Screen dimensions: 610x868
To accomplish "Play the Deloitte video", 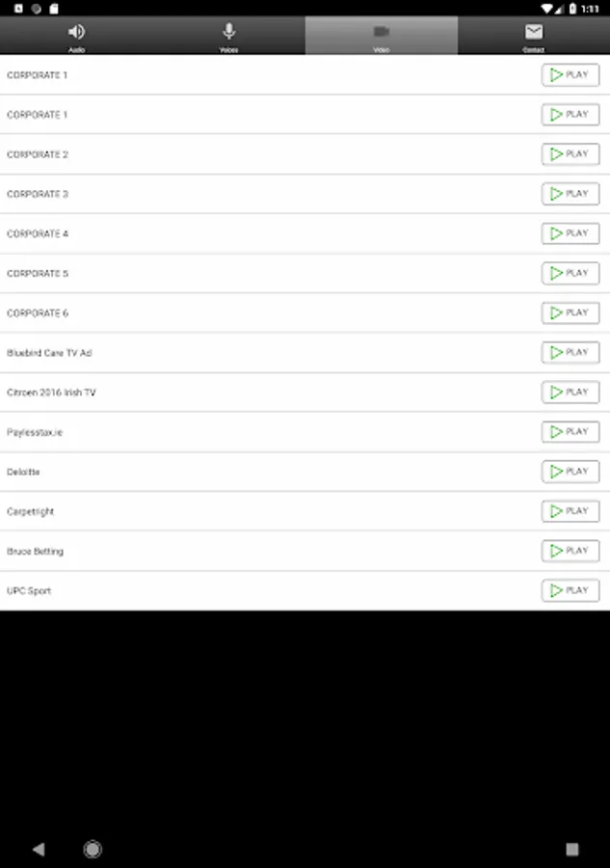I will click(x=570, y=472).
